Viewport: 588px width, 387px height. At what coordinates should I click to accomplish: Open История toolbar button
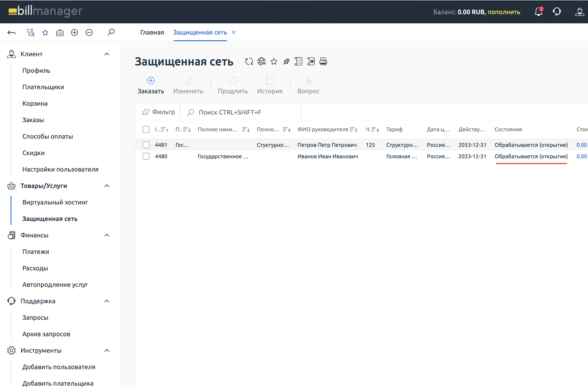[x=270, y=86]
